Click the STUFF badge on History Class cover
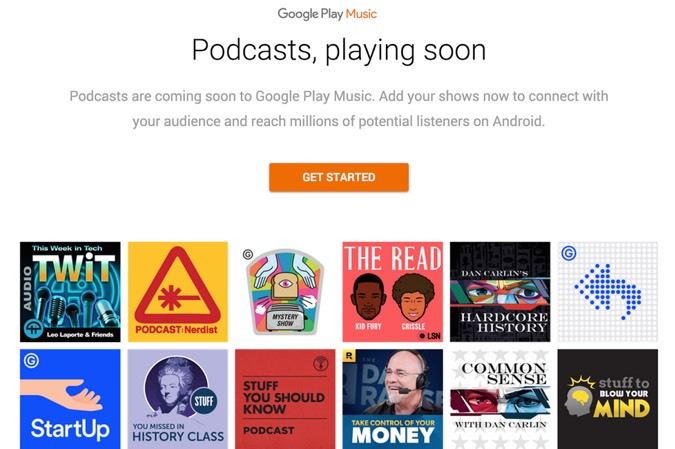 [x=204, y=401]
